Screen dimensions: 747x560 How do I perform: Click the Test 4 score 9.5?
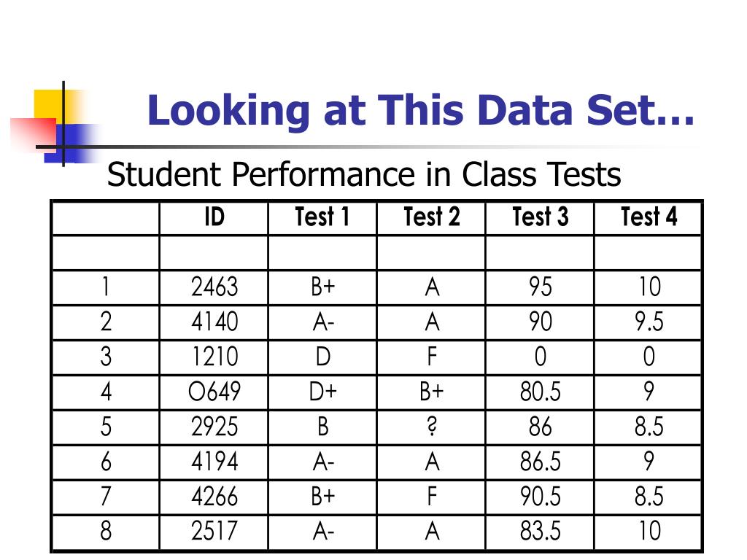649,322
